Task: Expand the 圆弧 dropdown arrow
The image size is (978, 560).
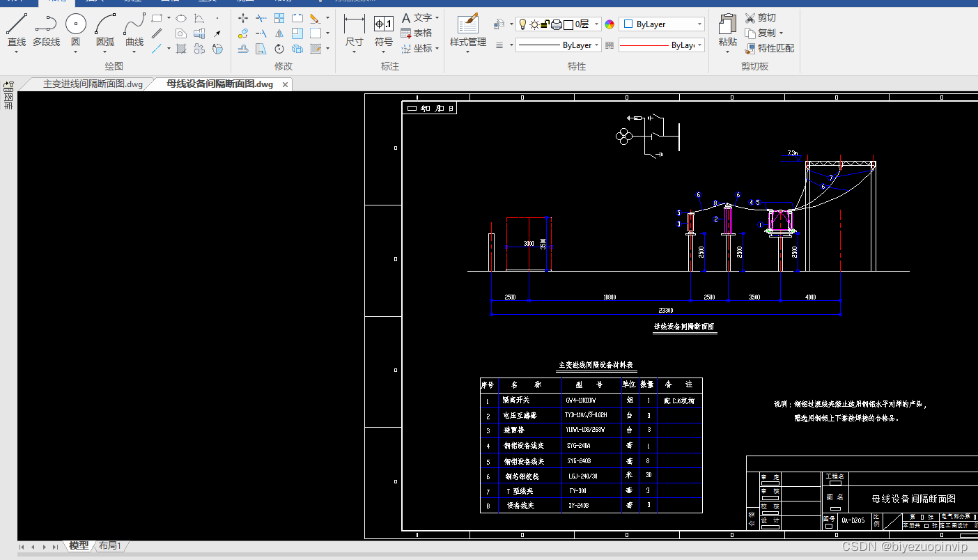Action: tap(105, 52)
